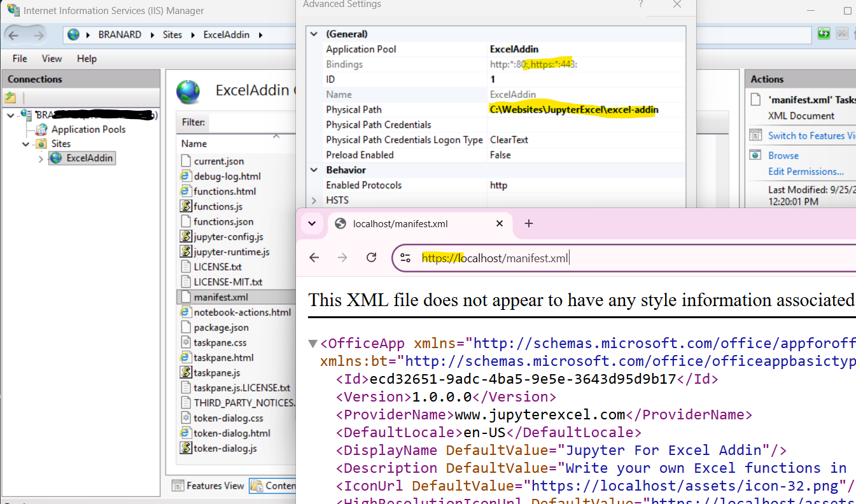The image size is (856, 504).
Task: Click the Name column header in file list
Action: click(194, 144)
